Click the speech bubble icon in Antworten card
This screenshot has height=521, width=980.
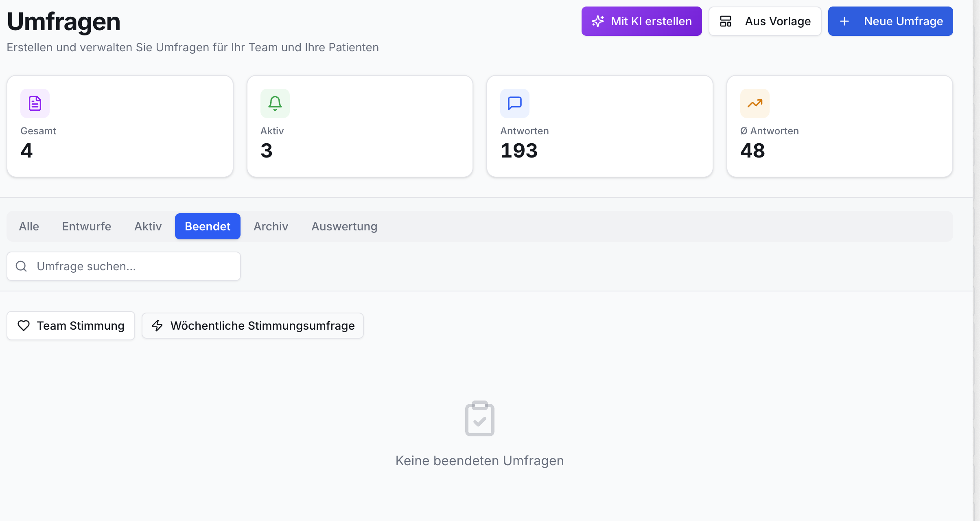click(x=515, y=103)
